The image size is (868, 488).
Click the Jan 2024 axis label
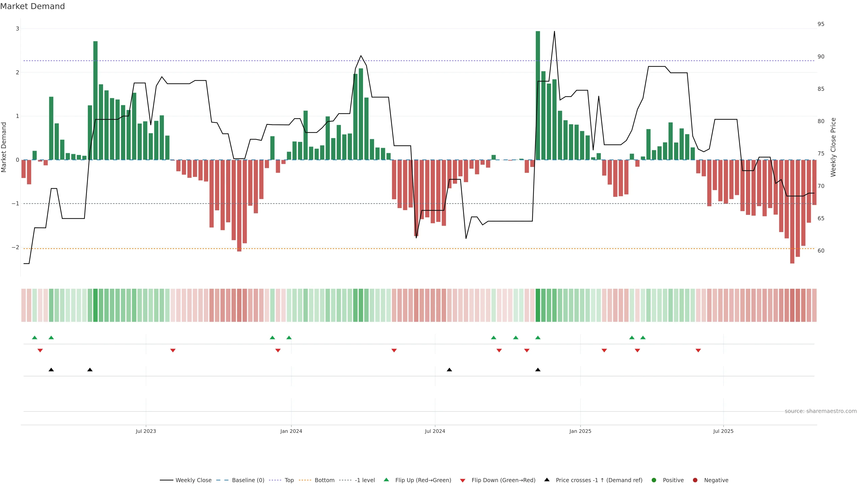tap(291, 431)
